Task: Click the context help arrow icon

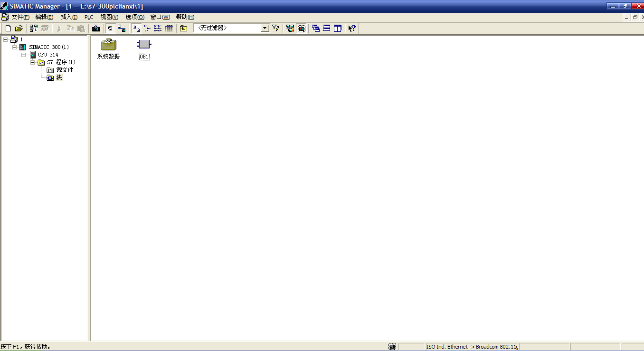Action: click(x=351, y=28)
